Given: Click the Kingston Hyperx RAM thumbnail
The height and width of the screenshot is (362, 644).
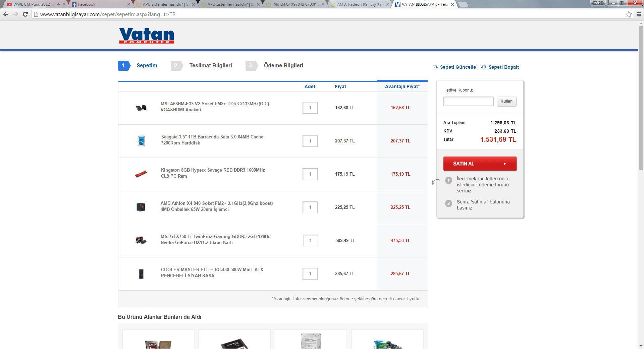Looking at the screenshot, I should pyautogui.click(x=141, y=174).
